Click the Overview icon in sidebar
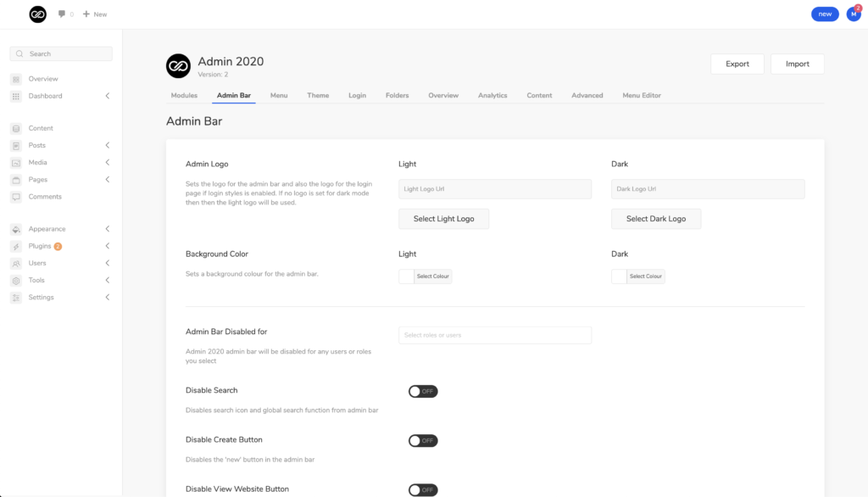The height and width of the screenshot is (497, 868). click(16, 79)
